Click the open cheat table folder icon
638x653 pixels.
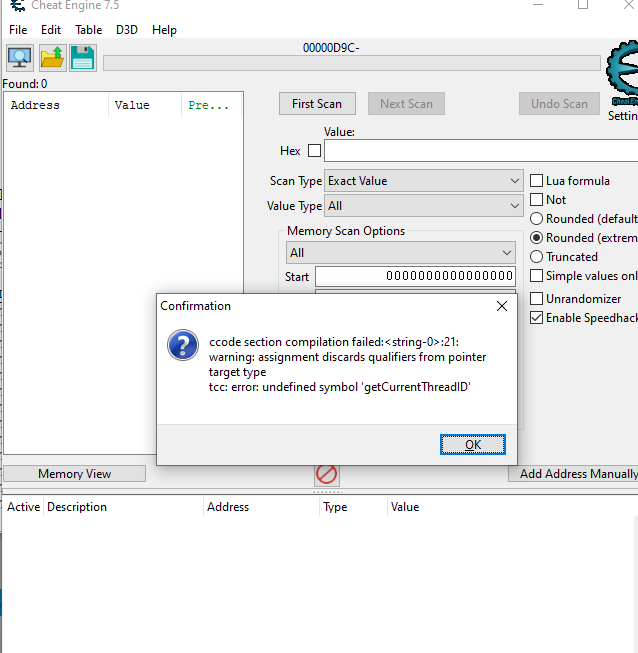pos(52,58)
